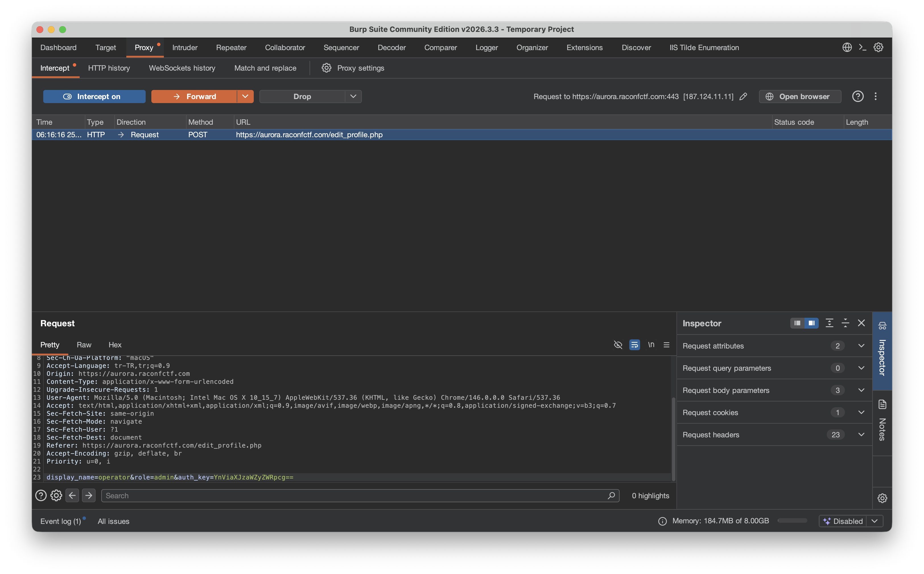The height and width of the screenshot is (574, 924).
Task: Focus the Search input field
Action: pyautogui.click(x=360, y=495)
